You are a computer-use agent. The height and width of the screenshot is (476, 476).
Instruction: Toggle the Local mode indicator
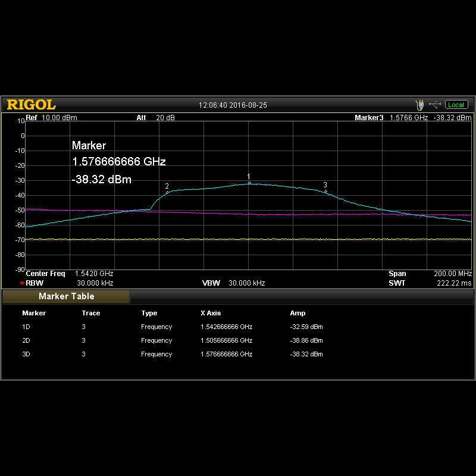(x=456, y=105)
